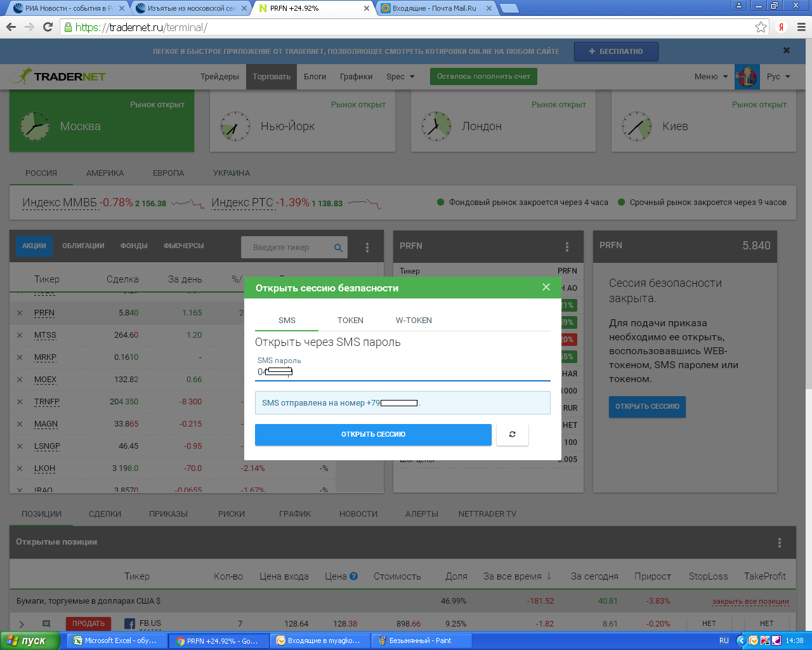
Task: Switch to Microsoft Excel in the taskbar
Action: (117, 641)
